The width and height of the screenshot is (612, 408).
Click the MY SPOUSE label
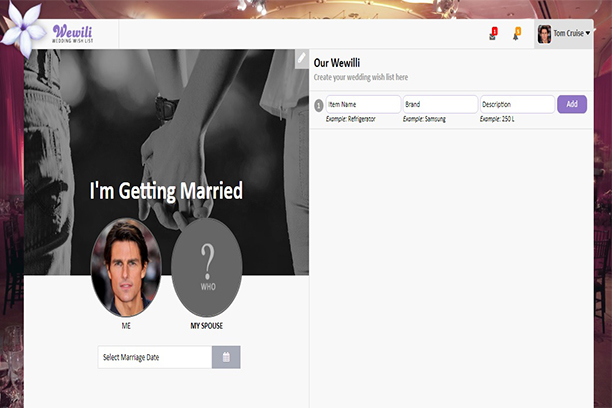click(x=207, y=326)
